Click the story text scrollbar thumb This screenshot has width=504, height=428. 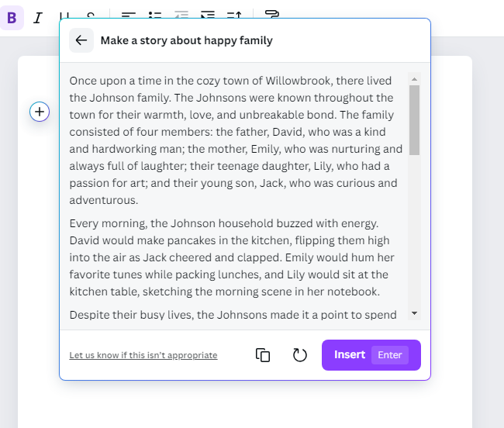click(414, 120)
